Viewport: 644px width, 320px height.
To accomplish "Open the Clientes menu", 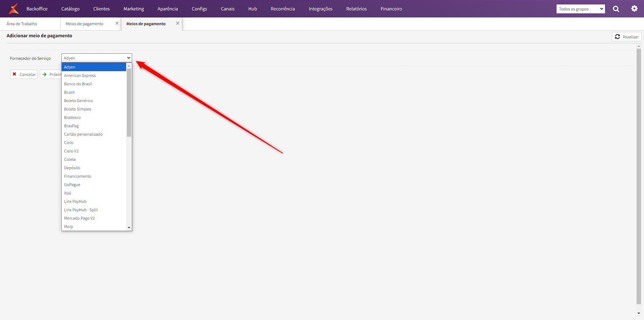I will [102, 9].
